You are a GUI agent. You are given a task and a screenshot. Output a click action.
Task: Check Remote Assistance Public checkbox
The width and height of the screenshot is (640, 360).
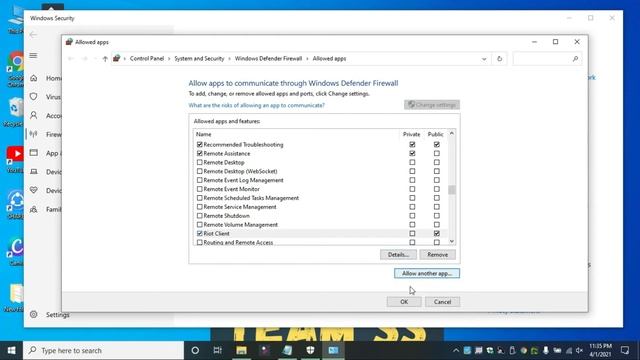pyautogui.click(x=437, y=153)
